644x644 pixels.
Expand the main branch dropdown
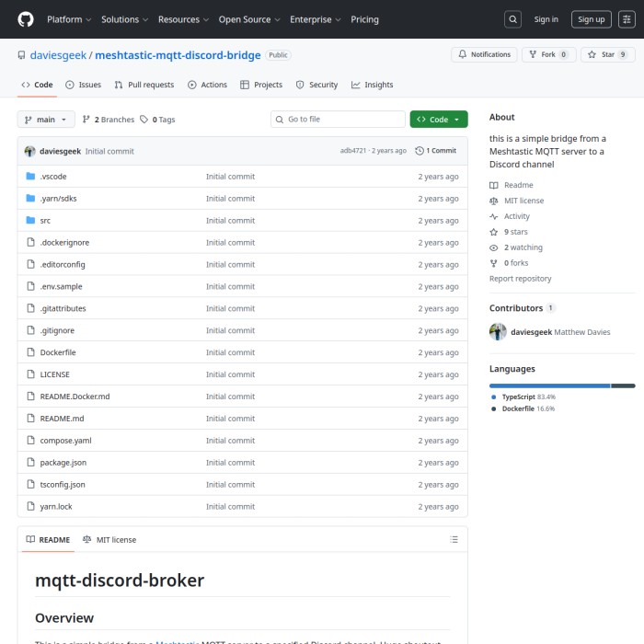pyautogui.click(x=45, y=120)
